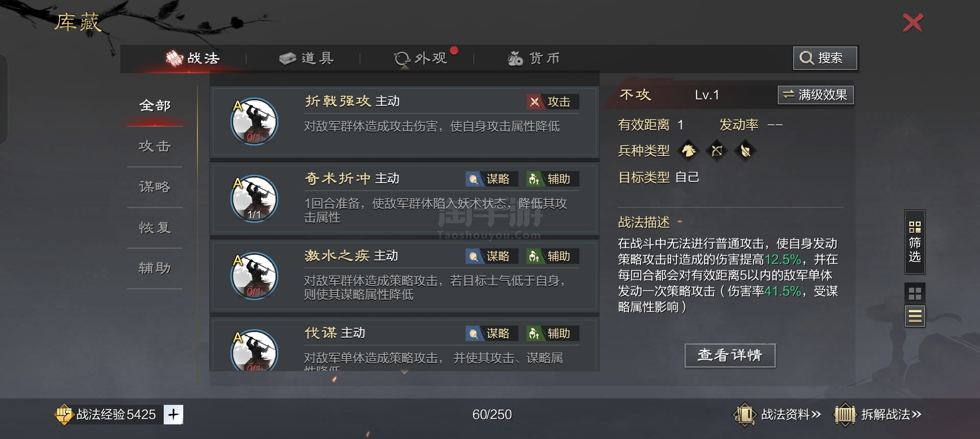The image size is (980, 439).
Task: Filter skills by 恢复 category
Action: [155, 228]
